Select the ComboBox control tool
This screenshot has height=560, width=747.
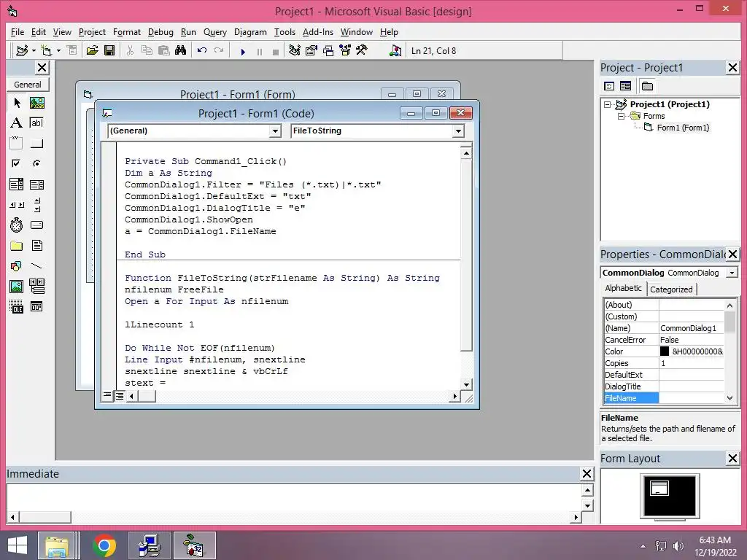click(17, 184)
